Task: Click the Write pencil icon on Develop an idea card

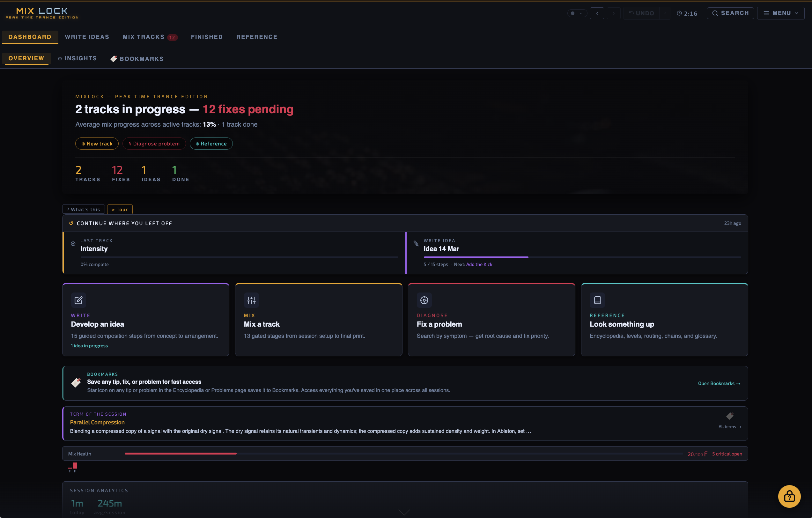Action: tap(78, 300)
